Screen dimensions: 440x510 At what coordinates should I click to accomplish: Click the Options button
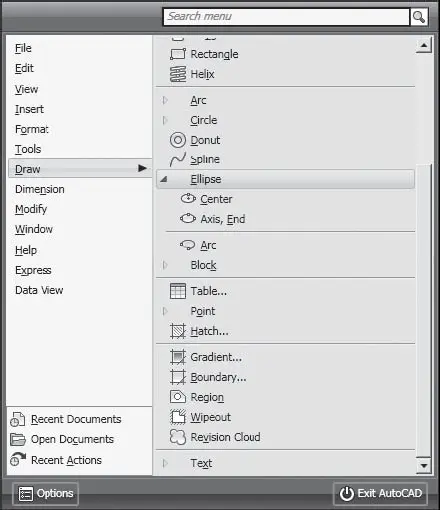46,494
